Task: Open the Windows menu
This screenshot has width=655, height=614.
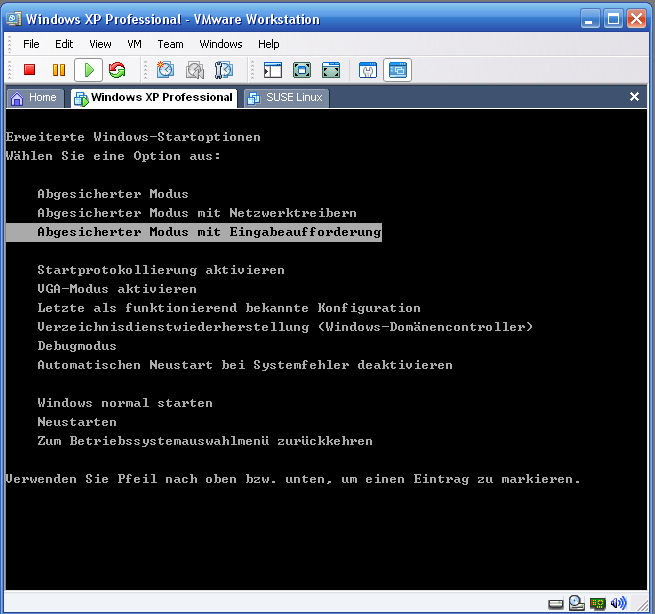Action: click(221, 44)
